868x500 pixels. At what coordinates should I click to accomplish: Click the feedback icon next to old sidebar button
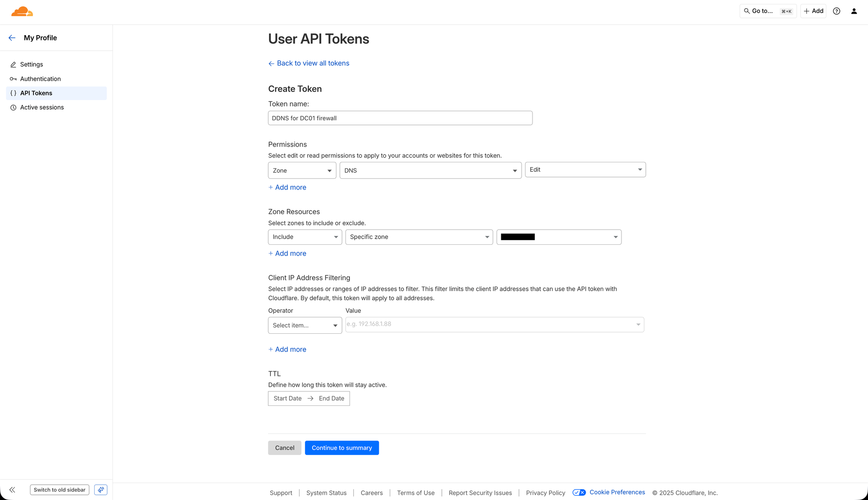coord(101,490)
